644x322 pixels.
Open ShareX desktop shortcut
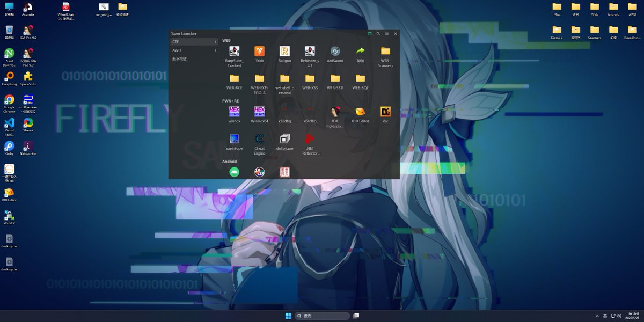pyautogui.click(x=28, y=125)
